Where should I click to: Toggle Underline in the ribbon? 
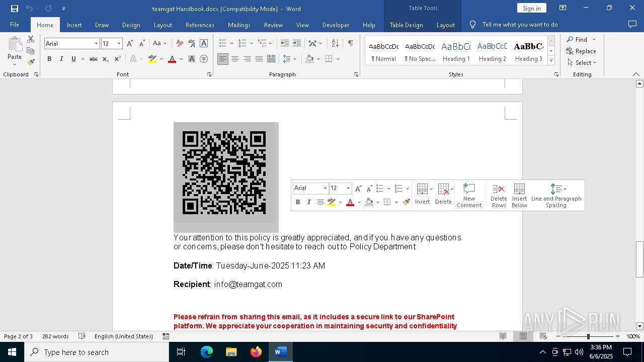[73, 59]
